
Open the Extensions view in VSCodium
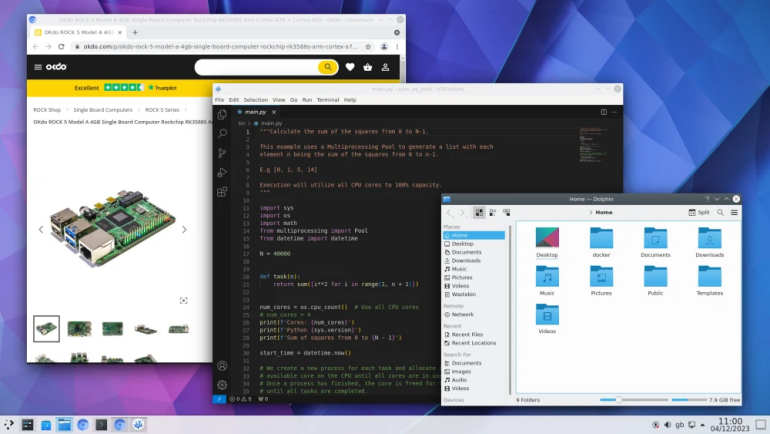point(222,191)
